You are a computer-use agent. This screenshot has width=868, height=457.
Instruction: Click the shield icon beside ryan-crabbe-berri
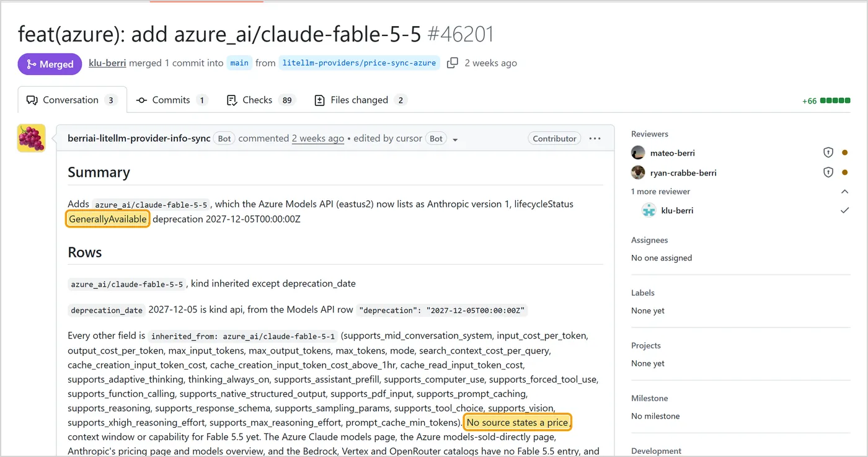(x=828, y=172)
